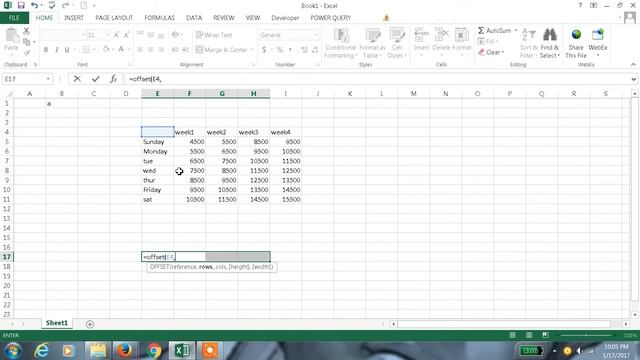Viewport: 640px width, 360px height.
Task: Open the AutoSum dropdown arrow
Action: (516, 31)
